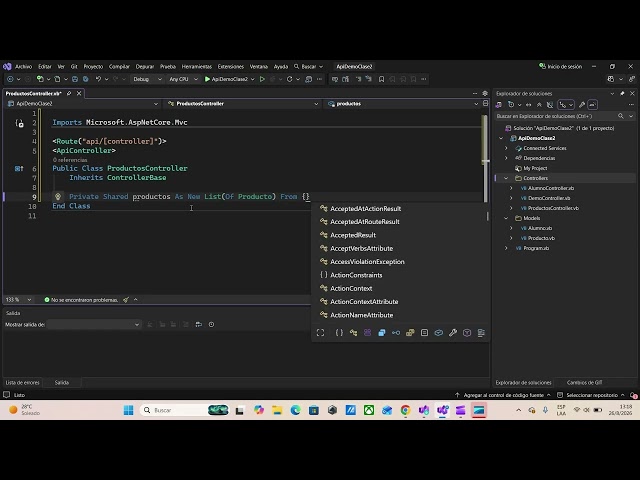The height and width of the screenshot is (480, 640).
Task: Open the Archivo menu
Action: pos(23,67)
